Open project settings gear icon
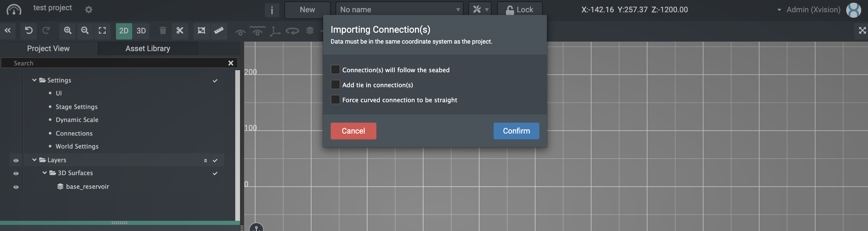Image resolution: width=868 pixels, height=231 pixels. tap(89, 10)
